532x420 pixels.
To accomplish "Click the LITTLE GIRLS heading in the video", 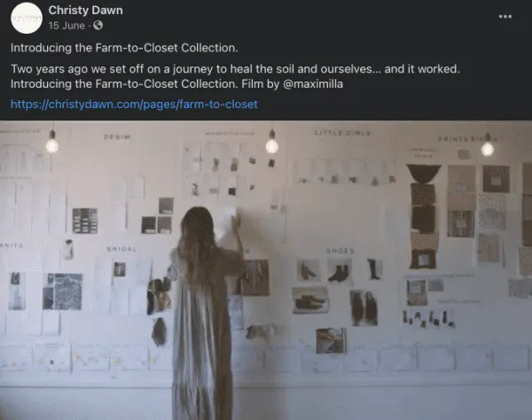I will 342,133.
